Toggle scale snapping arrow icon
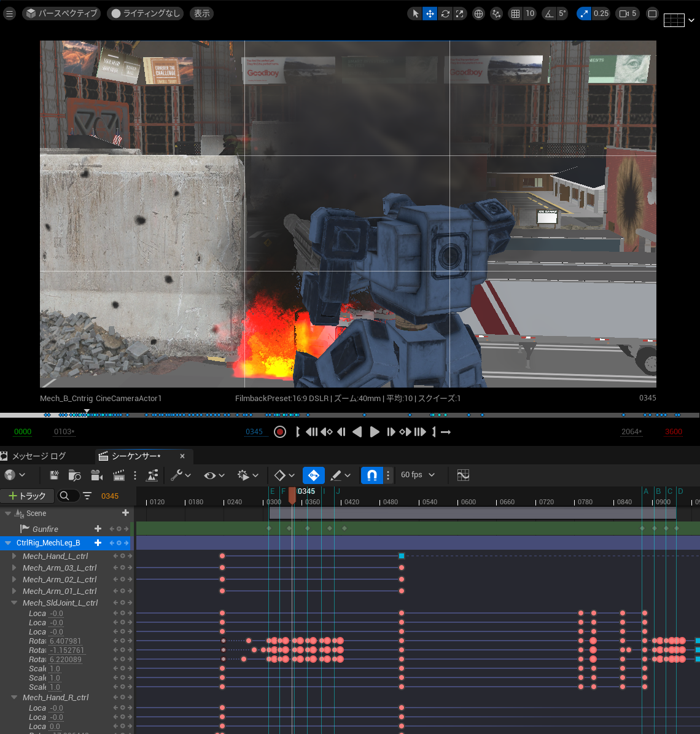This screenshot has height=734, width=700. click(583, 14)
